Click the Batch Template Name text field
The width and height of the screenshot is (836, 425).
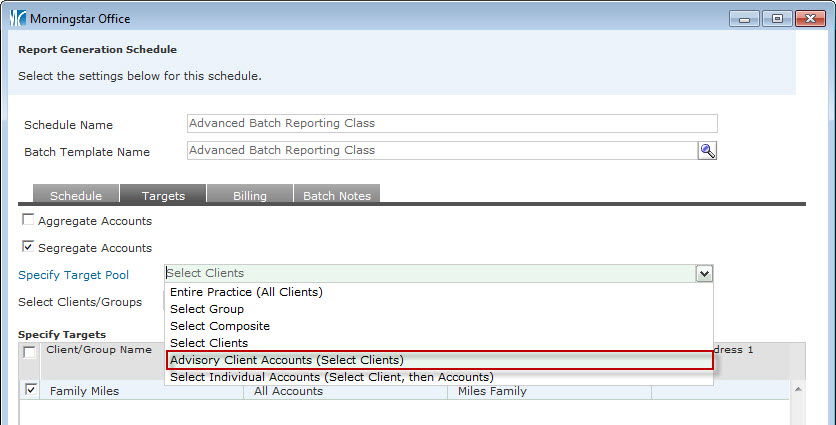pos(441,150)
